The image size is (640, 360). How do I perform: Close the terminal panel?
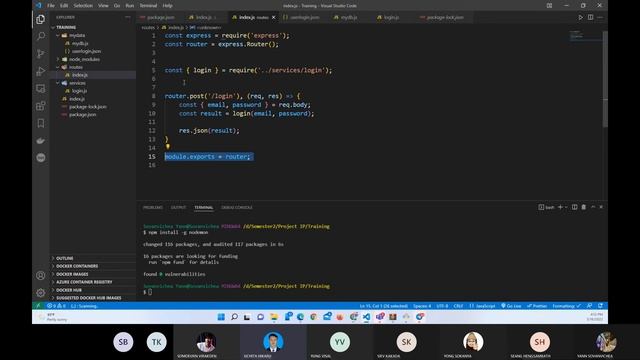[601, 207]
